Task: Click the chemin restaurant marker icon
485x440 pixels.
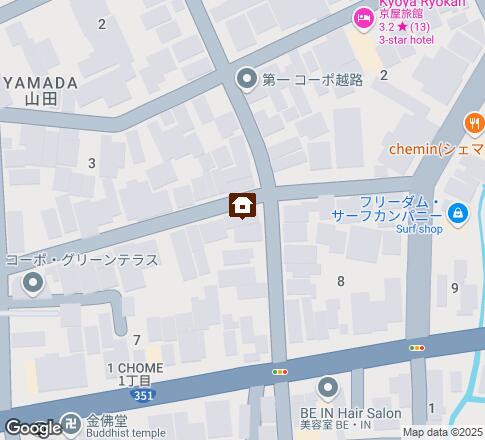Action: [x=475, y=124]
